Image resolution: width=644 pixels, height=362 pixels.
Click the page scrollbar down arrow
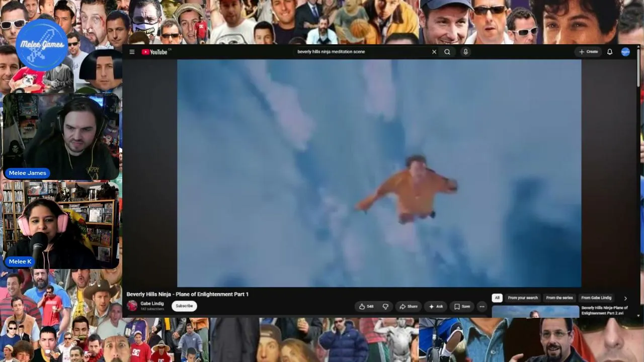(x=638, y=315)
